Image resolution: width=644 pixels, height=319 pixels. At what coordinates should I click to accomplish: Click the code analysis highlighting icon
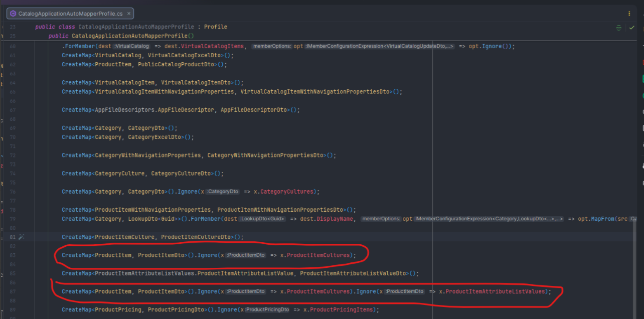619,28
